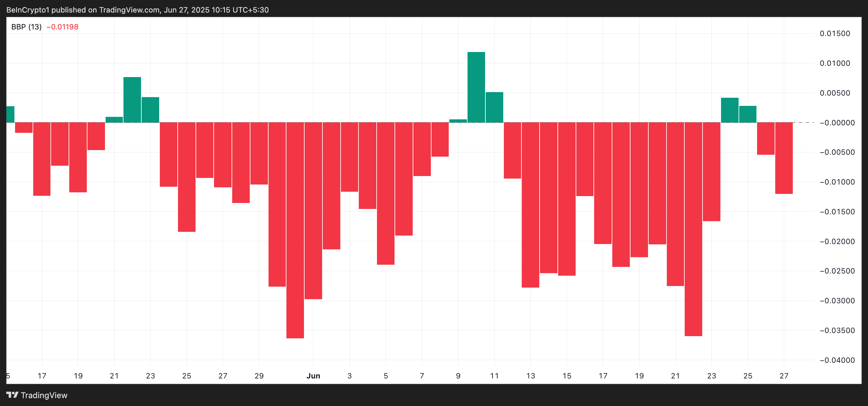
Task: Click the green bar on June 24
Action: pos(729,110)
